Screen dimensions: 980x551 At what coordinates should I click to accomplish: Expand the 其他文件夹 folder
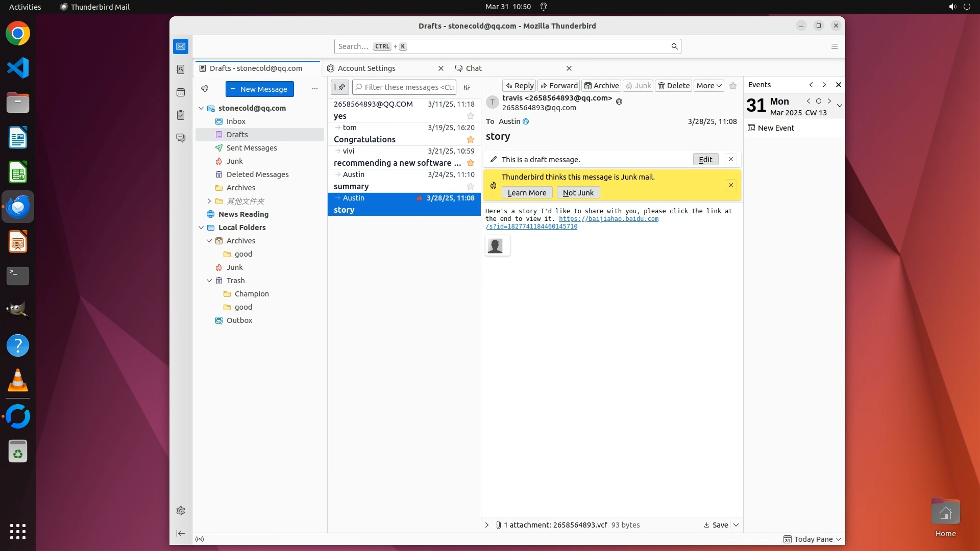[209, 201]
